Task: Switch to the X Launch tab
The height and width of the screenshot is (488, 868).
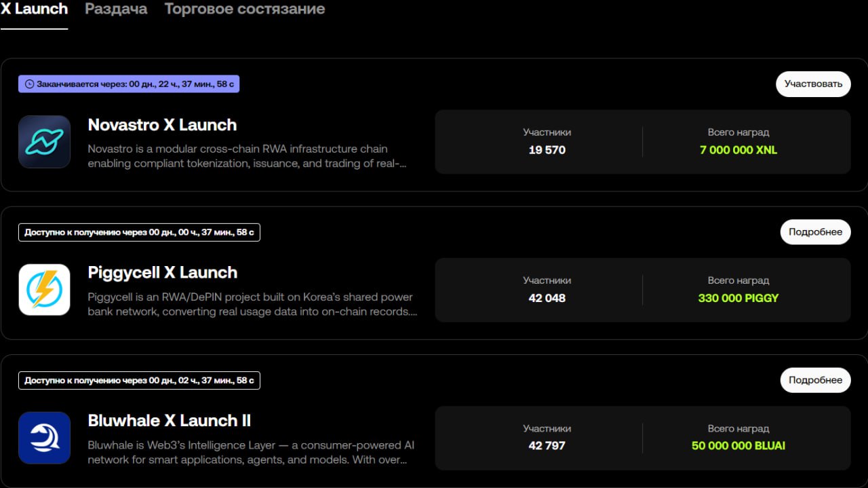Action: point(34,10)
